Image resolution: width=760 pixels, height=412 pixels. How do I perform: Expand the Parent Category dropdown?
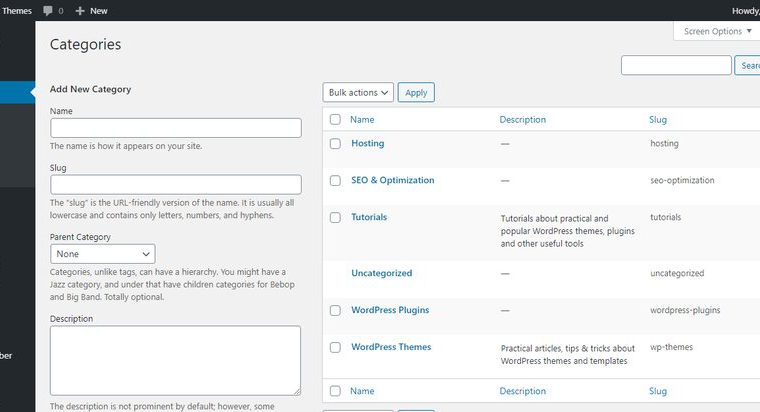[x=102, y=254]
